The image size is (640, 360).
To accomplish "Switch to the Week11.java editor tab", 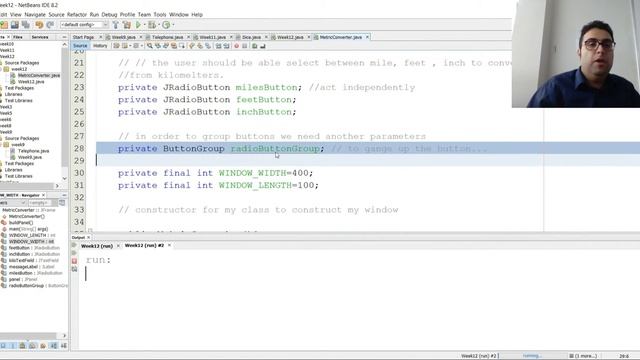I will pyautogui.click(x=212, y=37).
